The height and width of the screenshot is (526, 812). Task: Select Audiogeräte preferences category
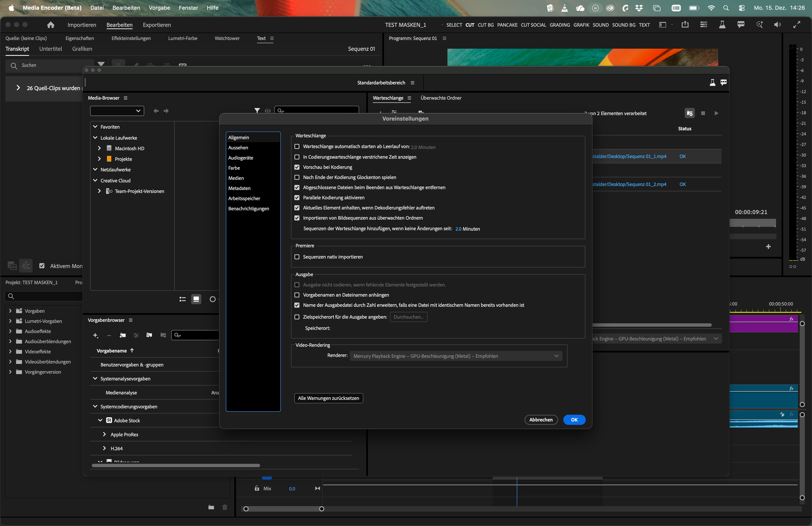click(x=240, y=158)
